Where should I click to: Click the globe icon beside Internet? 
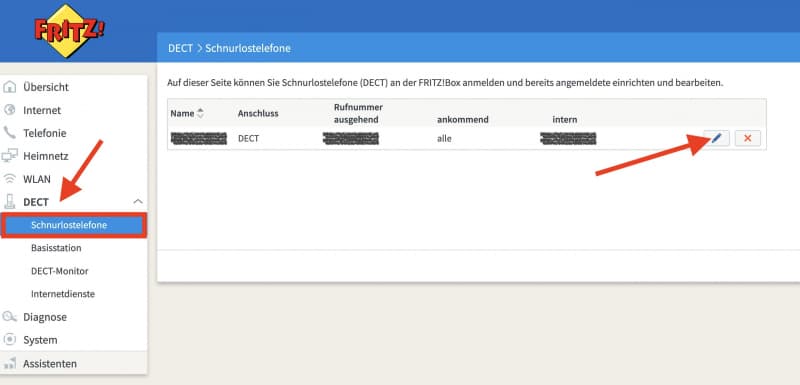(x=9, y=110)
